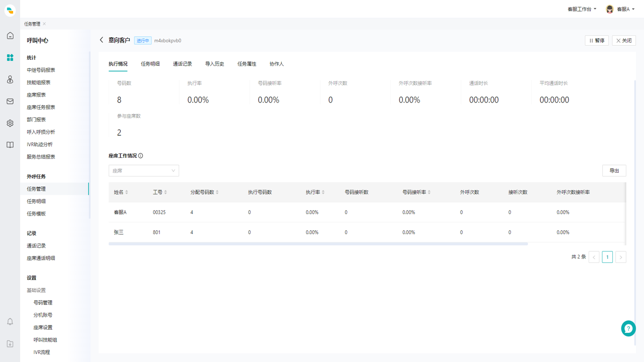Screen dimensions: 644x362
Task: Open 中继号码报表 in sidebar
Action: [41, 70]
